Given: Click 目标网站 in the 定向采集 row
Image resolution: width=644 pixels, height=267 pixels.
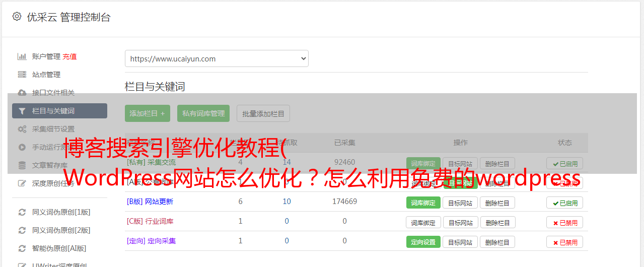Looking at the screenshot, I should (x=460, y=242).
